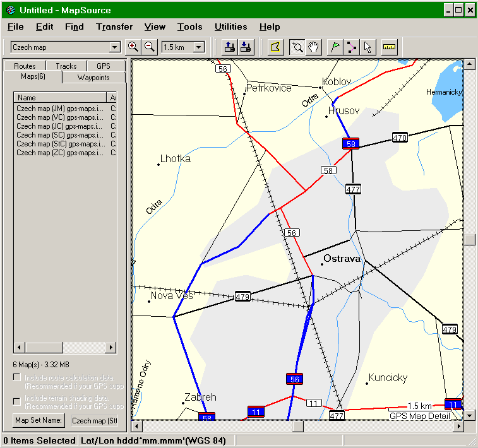The height and width of the screenshot is (448, 478).
Task: Enable Include terrain shading data checkbox
Action: pos(17,401)
